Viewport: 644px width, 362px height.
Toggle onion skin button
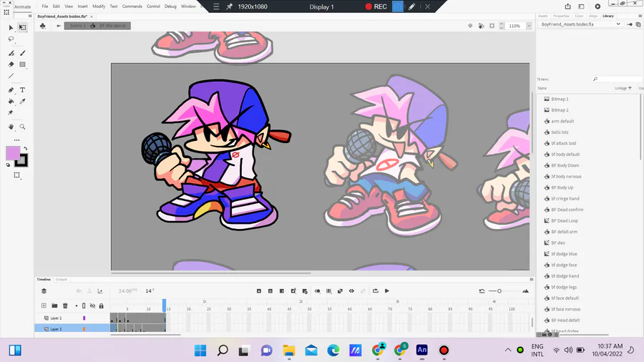(x=318, y=291)
